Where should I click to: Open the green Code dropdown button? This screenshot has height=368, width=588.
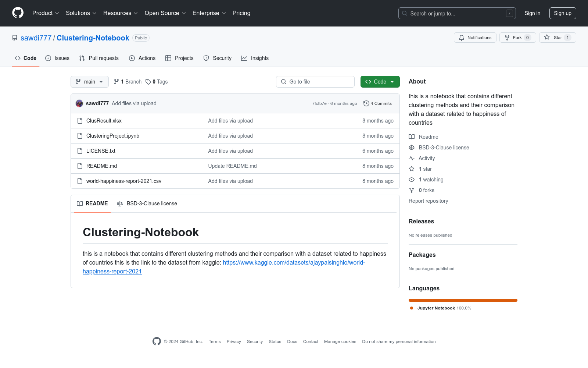pyautogui.click(x=380, y=82)
